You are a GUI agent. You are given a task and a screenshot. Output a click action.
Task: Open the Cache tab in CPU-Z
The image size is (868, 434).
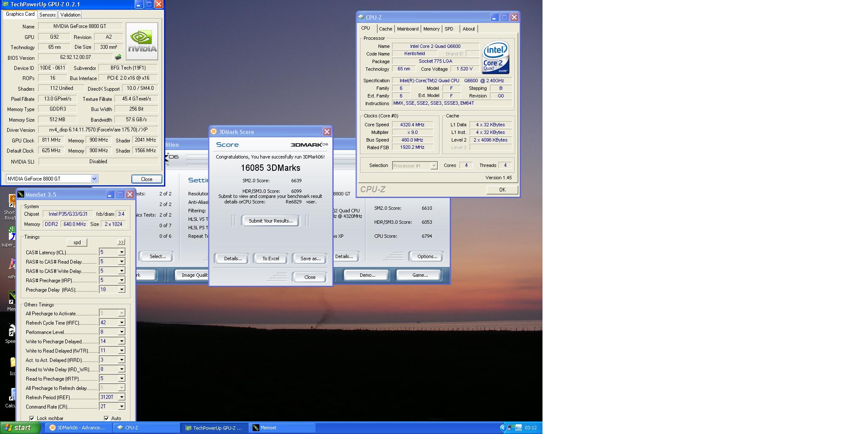[385, 29]
